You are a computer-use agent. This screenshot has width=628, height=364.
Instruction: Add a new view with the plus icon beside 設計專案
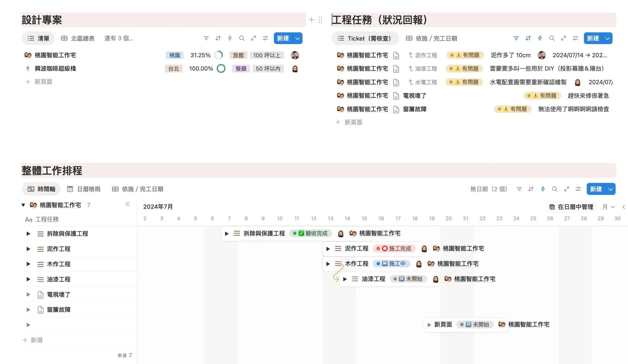[x=311, y=20]
